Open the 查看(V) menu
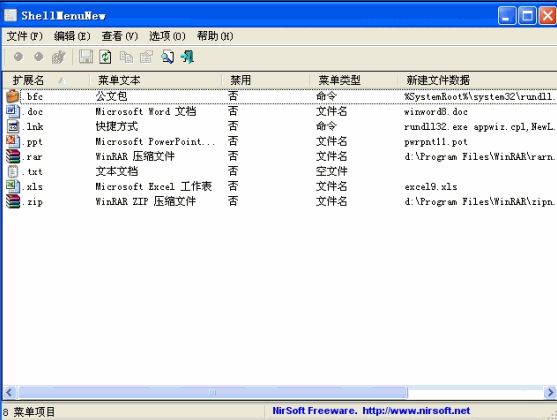 (x=120, y=36)
